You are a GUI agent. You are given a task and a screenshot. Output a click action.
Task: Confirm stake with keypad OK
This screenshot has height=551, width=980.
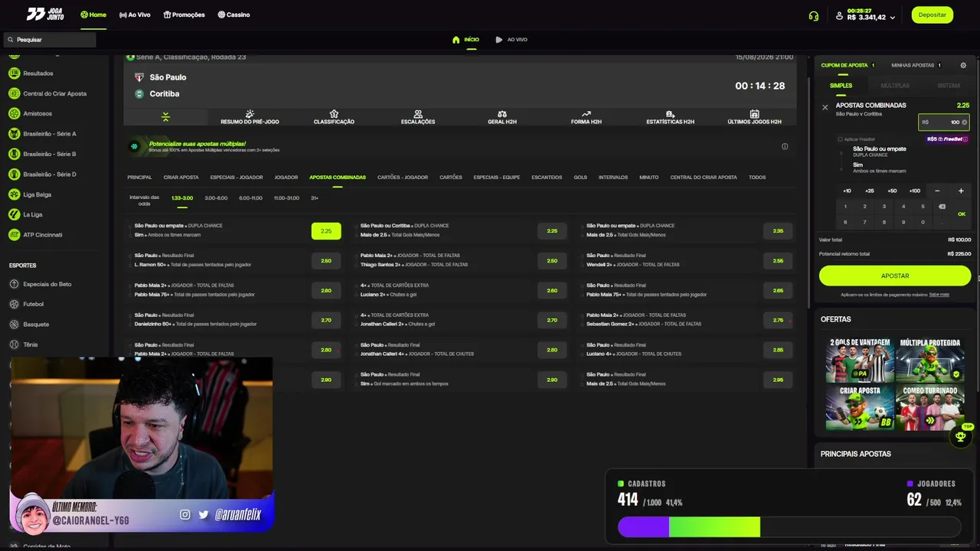click(962, 214)
